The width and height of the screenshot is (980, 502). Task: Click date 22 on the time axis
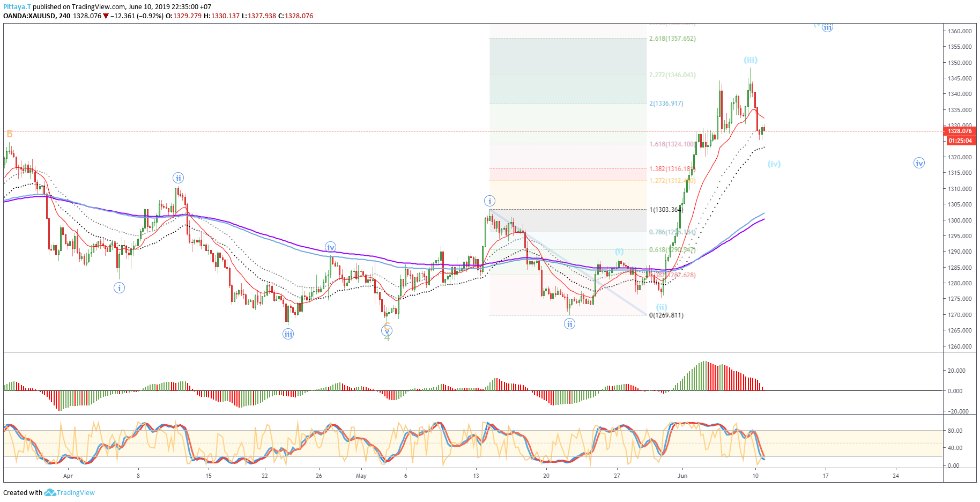pyautogui.click(x=265, y=476)
